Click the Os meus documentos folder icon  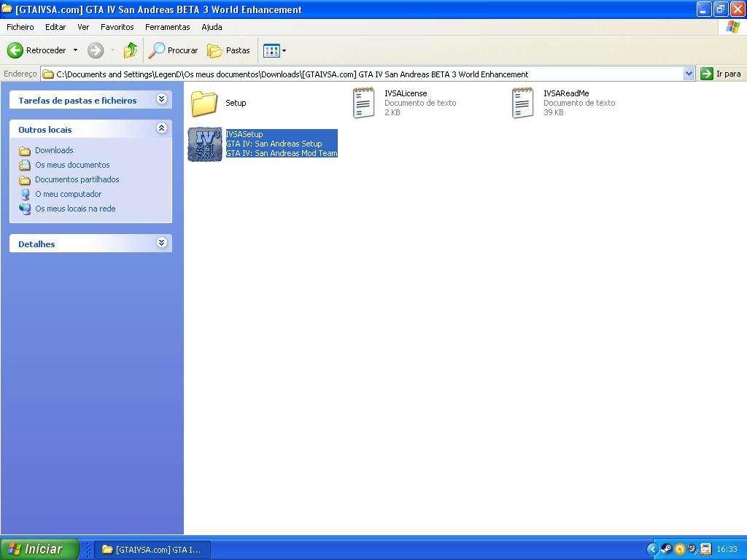click(25, 166)
